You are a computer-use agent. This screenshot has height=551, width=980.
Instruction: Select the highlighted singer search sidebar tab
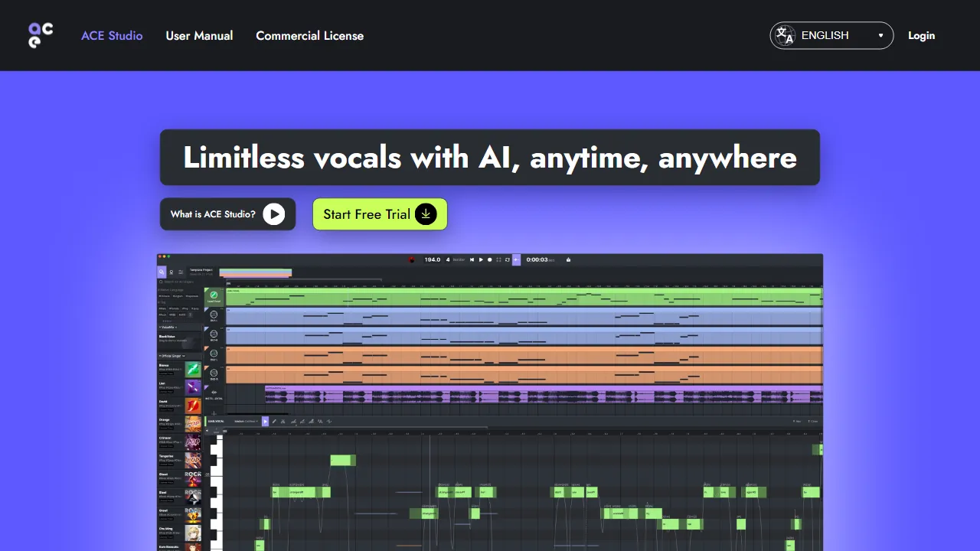click(x=162, y=272)
